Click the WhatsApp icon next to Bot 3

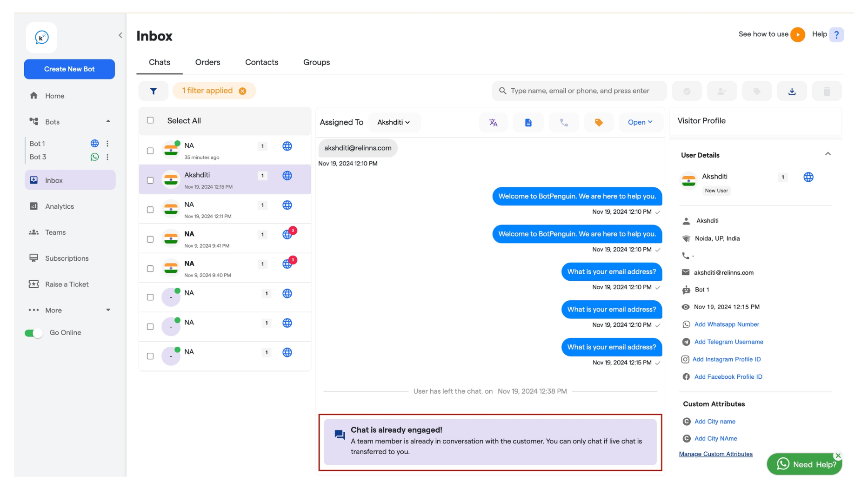94,157
